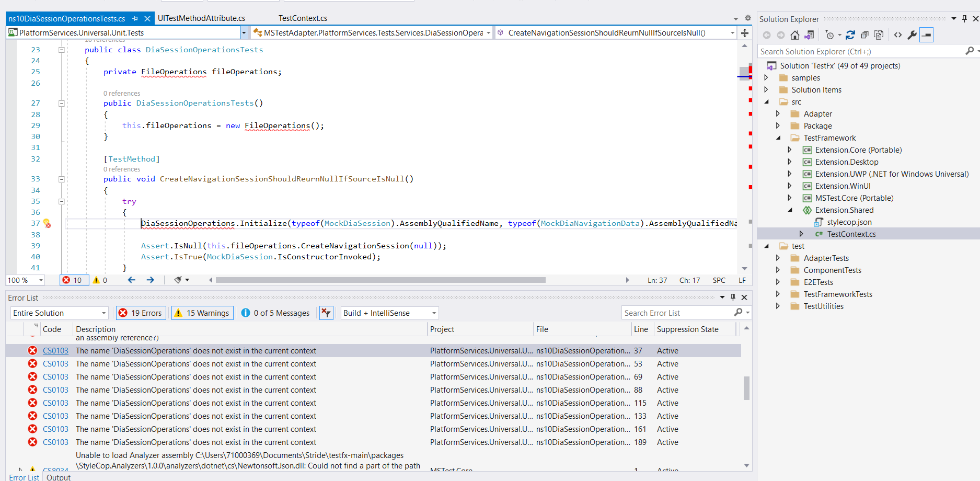This screenshot has width=980, height=481.
Task: Click the Search Error List field
Action: coord(677,313)
